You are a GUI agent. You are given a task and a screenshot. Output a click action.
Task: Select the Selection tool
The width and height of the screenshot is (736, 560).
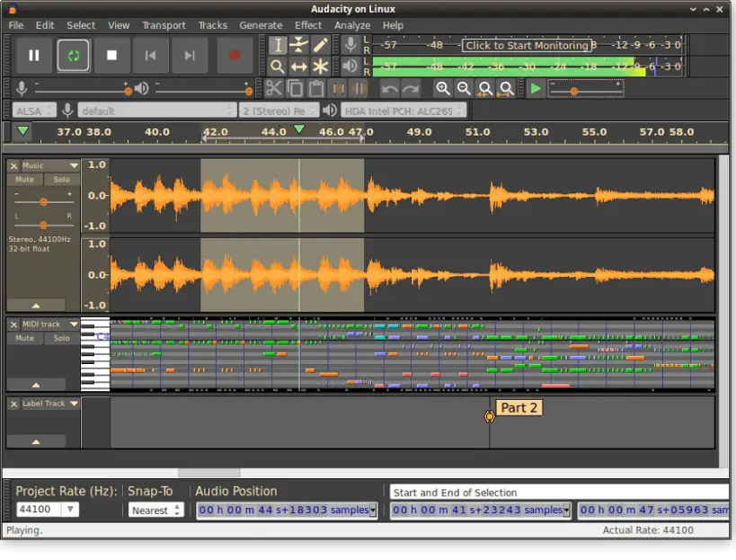pyautogui.click(x=278, y=44)
